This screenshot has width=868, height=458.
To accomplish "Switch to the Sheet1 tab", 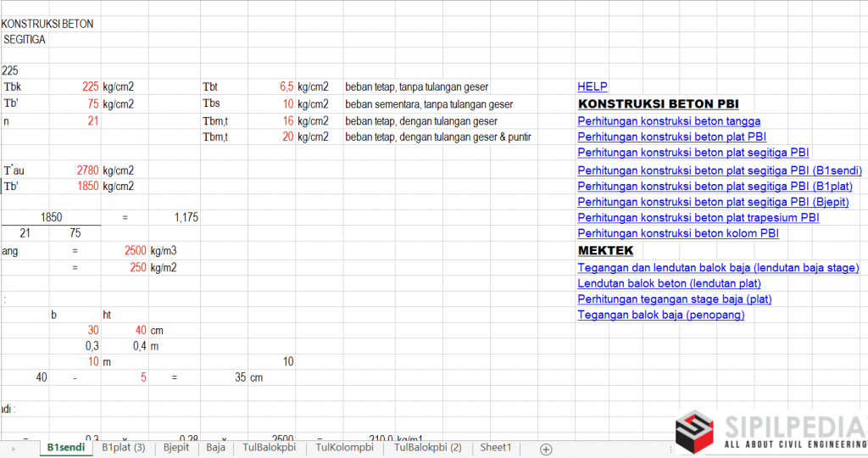I will coord(496,447).
